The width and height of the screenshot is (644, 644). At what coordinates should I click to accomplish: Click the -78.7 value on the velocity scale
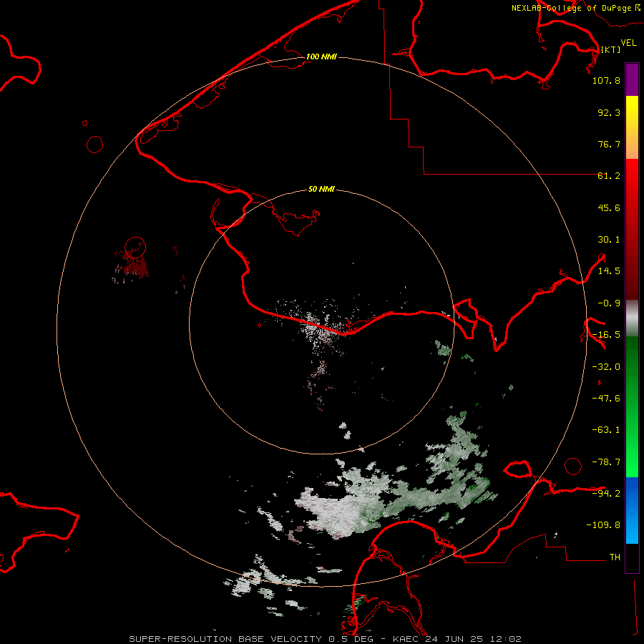point(606,462)
